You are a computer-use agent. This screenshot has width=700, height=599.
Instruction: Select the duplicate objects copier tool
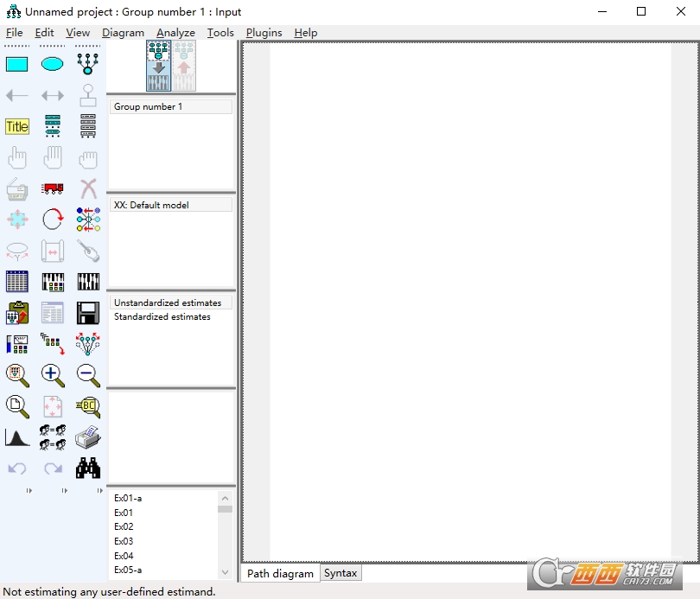pyautogui.click(x=17, y=188)
